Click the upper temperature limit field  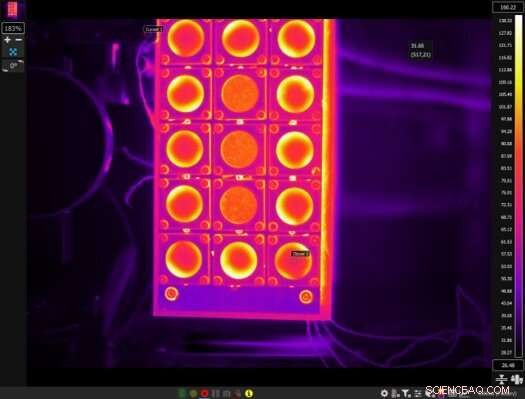(508, 7)
